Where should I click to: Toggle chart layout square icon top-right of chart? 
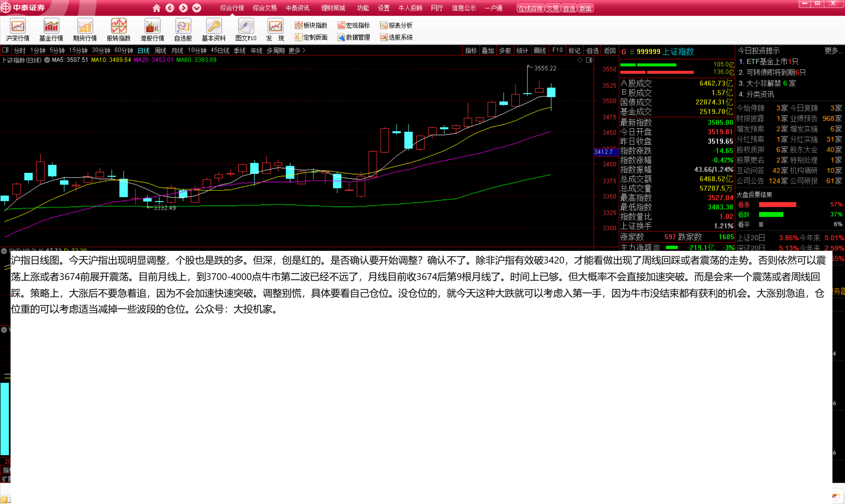pos(589,60)
